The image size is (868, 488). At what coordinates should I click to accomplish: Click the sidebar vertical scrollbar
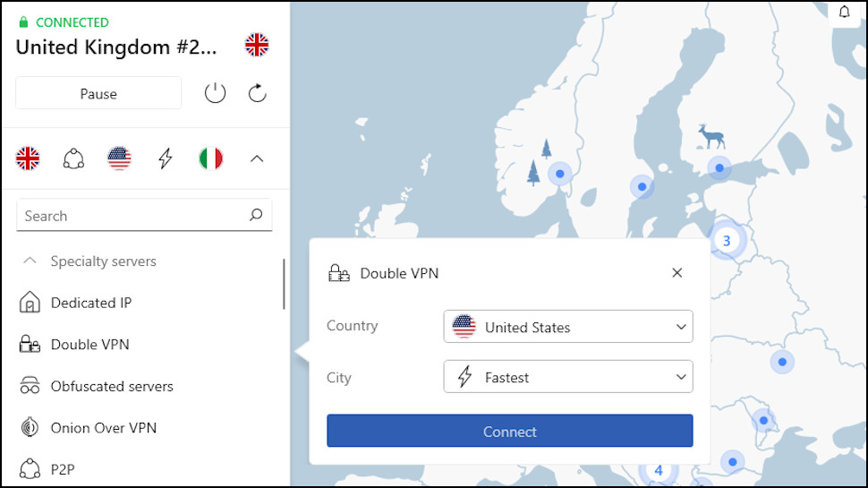tap(284, 284)
